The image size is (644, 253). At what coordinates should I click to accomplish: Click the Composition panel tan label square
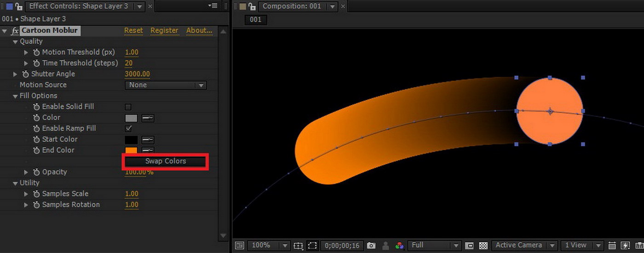pos(243,6)
